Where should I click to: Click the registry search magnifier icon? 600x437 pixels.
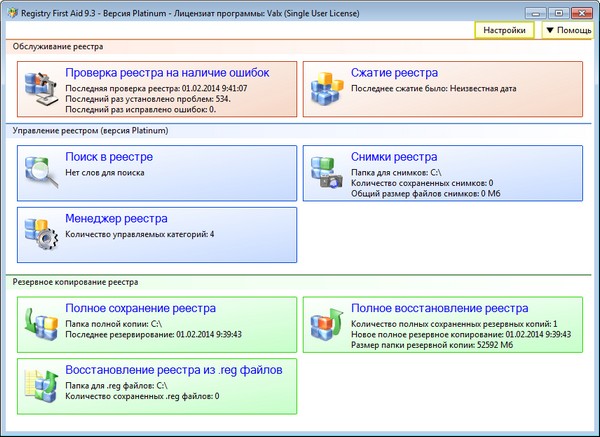tap(42, 174)
